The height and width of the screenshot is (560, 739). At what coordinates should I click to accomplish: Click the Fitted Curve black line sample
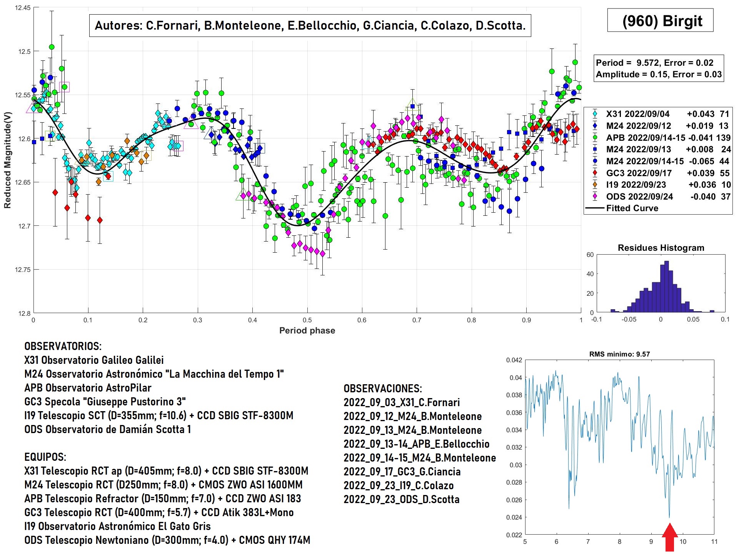tap(595, 208)
